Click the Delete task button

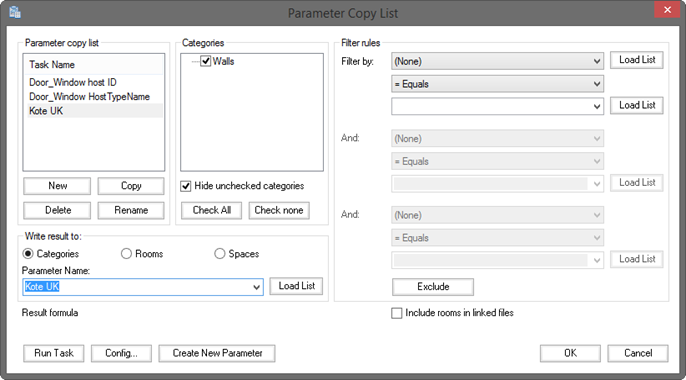(x=57, y=210)
